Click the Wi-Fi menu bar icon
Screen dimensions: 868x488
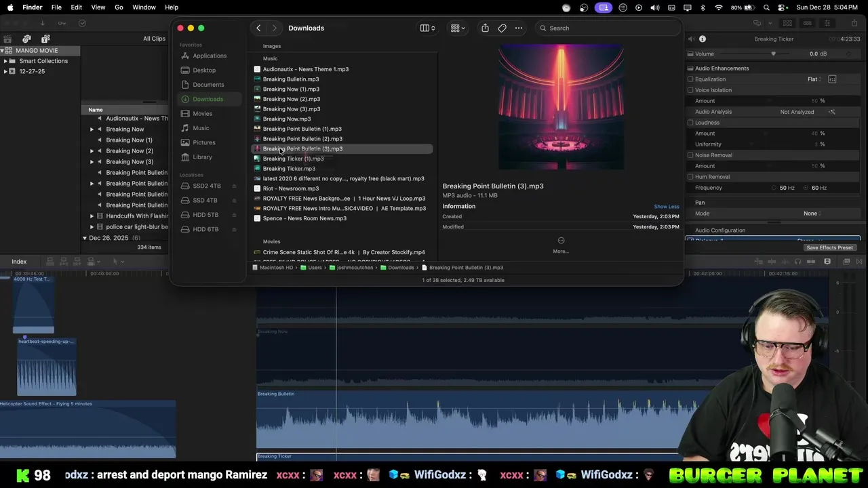719,7
